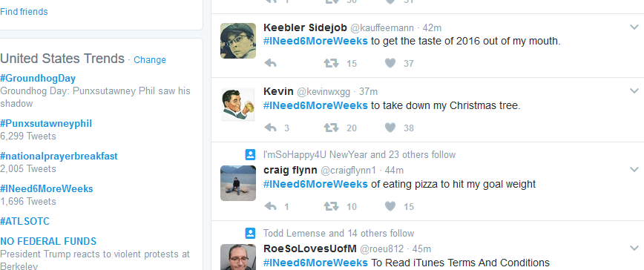Expand options chevron on Kevin's tweet
Image resolution: width=644 pixels, height=270 pixels.
point(634,90)
